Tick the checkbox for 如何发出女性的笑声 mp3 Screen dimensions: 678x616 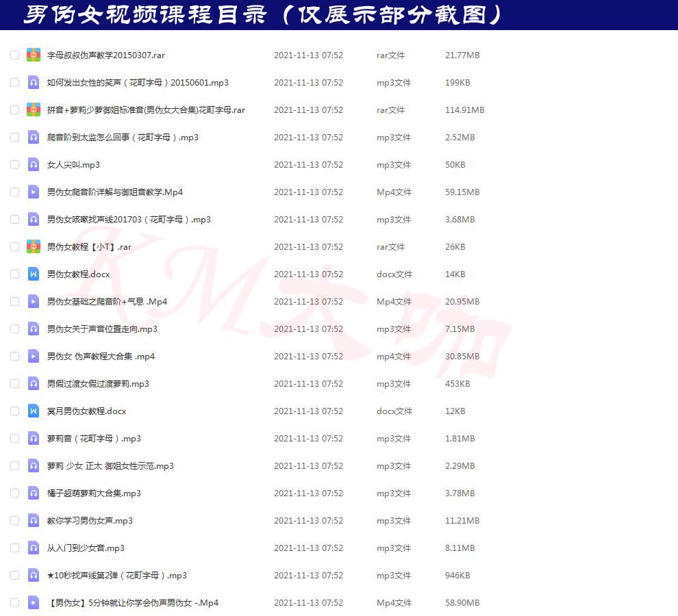[14, 82]
